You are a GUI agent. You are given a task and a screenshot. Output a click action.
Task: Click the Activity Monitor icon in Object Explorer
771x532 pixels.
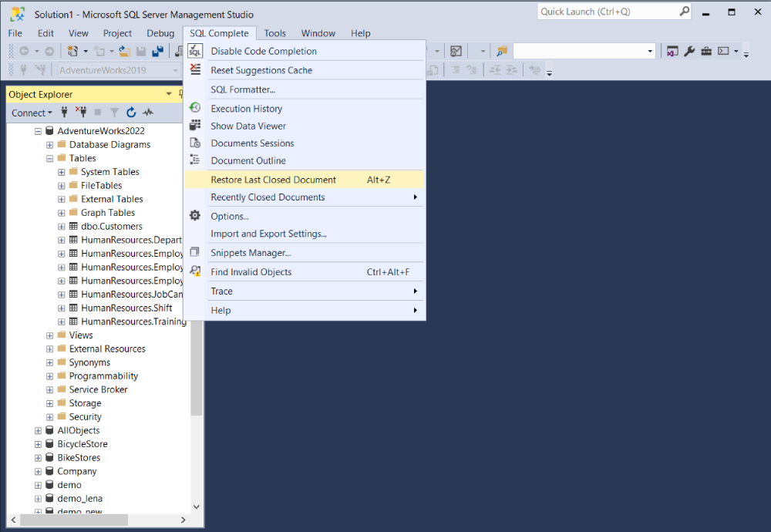pos(147,113)
